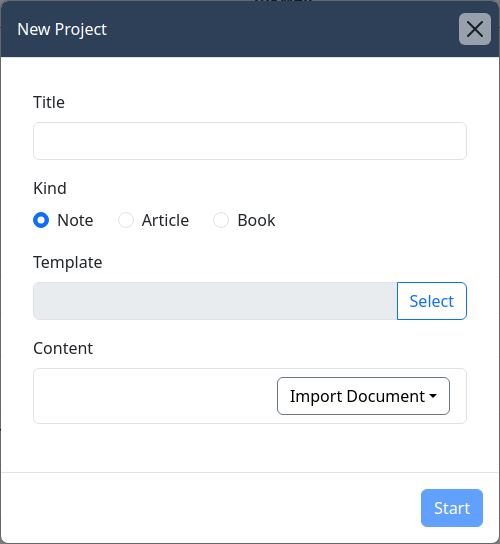Open template chooser via Select button

coord(432,301)
